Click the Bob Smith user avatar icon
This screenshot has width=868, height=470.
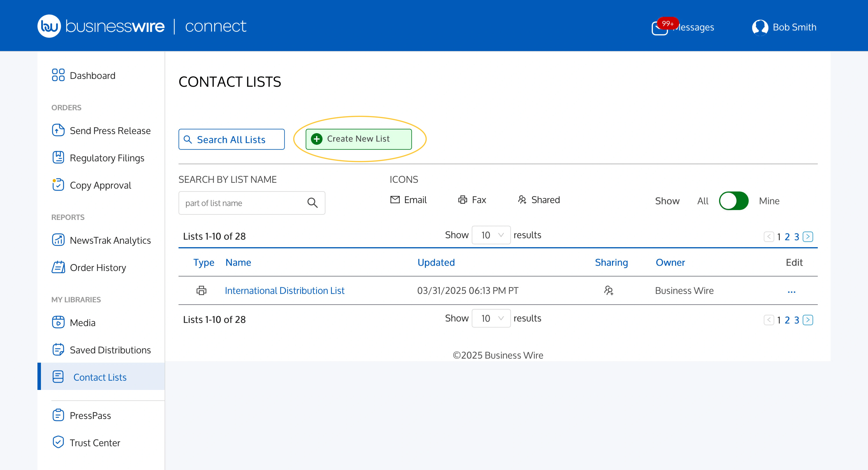coord(760,27)
